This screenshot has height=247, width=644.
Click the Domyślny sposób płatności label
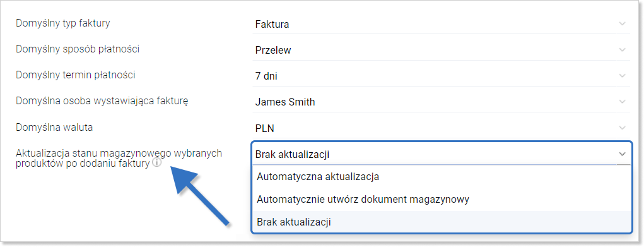click(77, 49)
